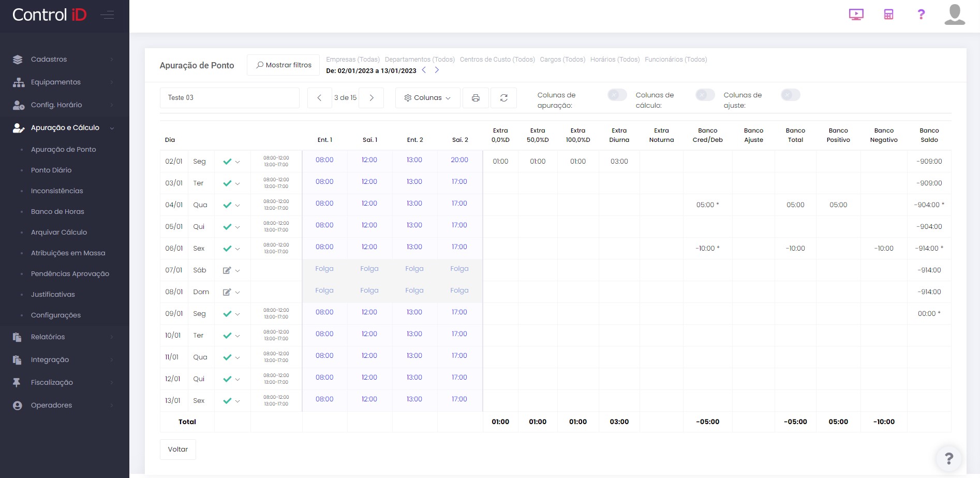Click the edit icon on the 07/01 Sáb row
Image resolution: width=980 pixels, height=478 pixels.
(227, 270)
